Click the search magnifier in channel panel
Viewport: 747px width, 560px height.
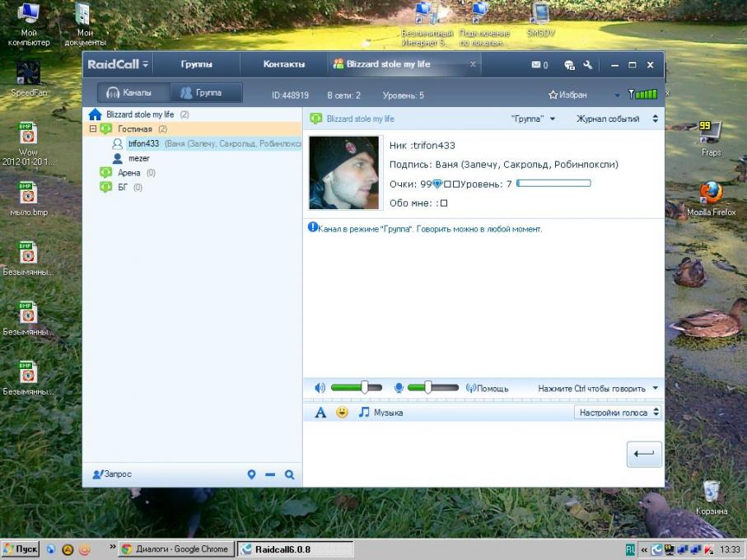pyautogui.click(x=289, y=474)
